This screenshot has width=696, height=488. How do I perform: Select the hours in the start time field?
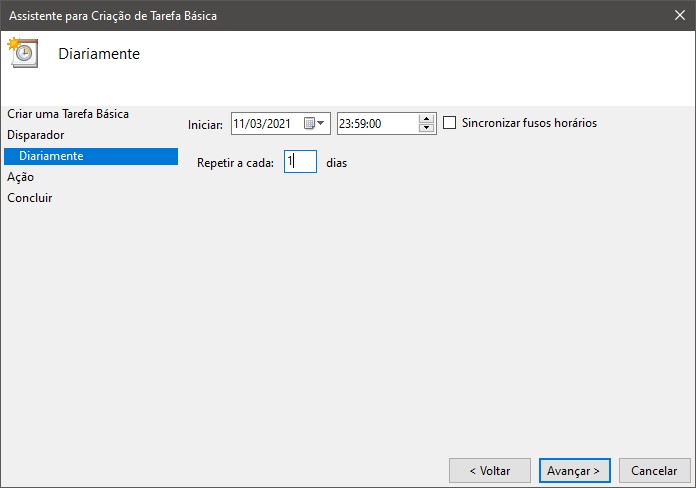tap(346, 123)
